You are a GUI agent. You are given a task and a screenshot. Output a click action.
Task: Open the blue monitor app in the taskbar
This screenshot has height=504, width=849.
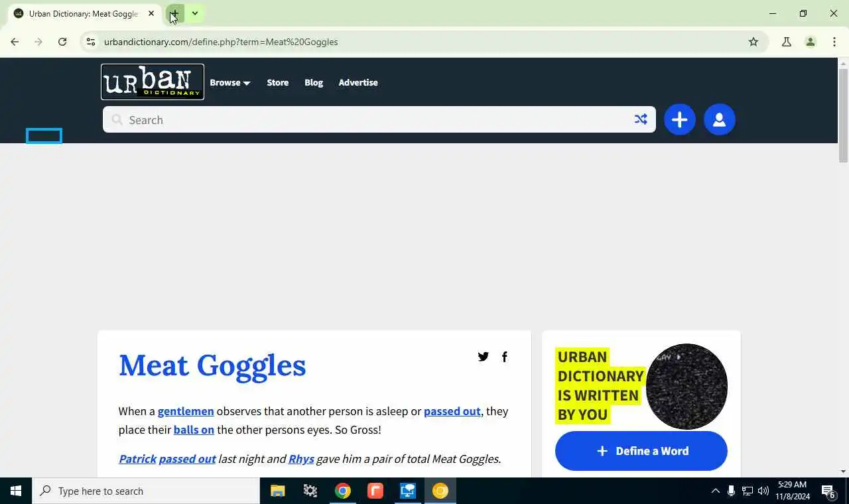407,491
